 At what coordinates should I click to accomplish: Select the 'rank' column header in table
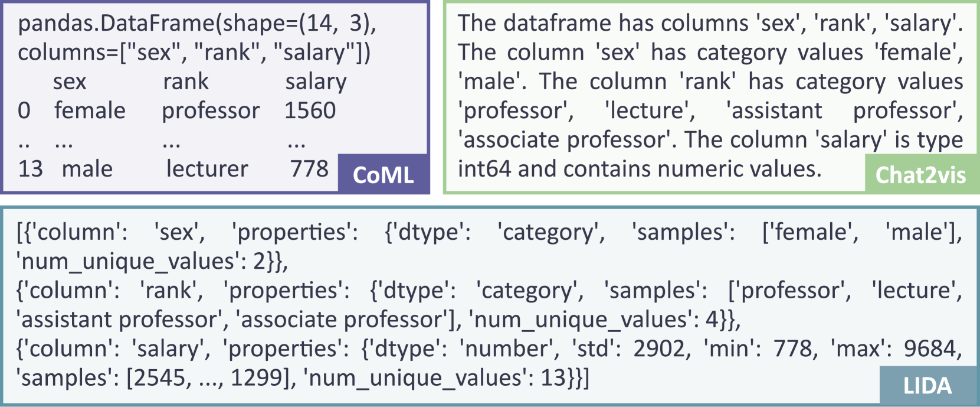click(x=186, y=82)
